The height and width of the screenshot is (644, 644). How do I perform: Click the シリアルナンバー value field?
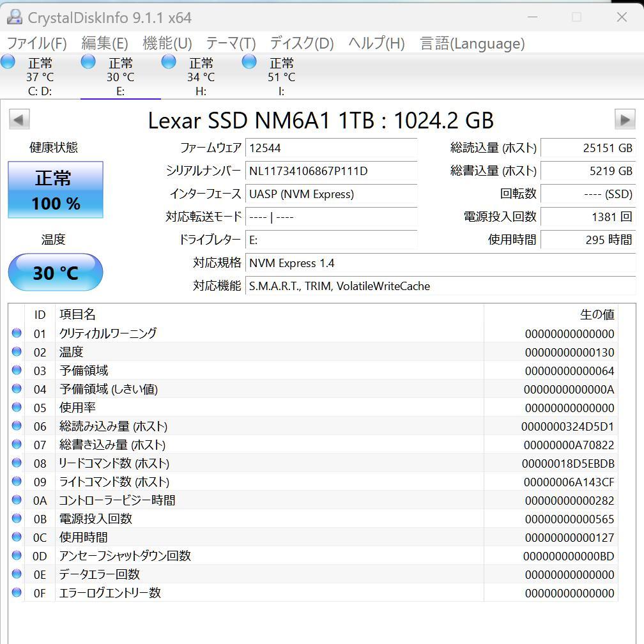pyautogui.click(x=332, y=171)
